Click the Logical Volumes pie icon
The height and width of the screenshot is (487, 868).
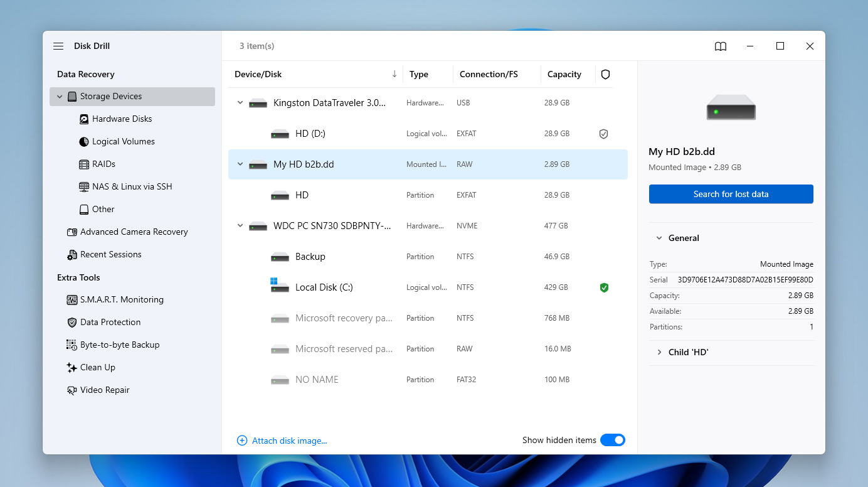84,142
